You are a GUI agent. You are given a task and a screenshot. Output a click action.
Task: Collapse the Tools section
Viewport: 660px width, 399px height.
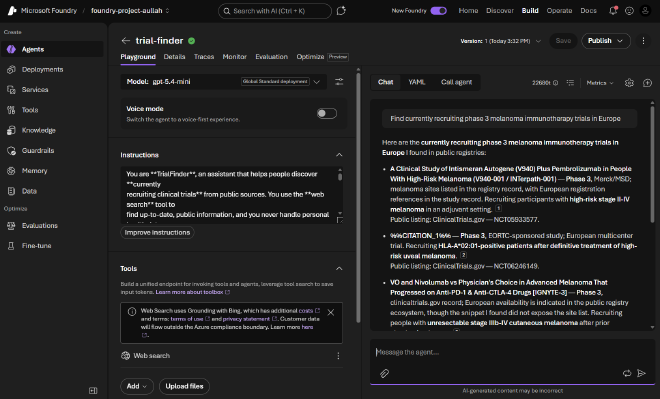[339, 269]
